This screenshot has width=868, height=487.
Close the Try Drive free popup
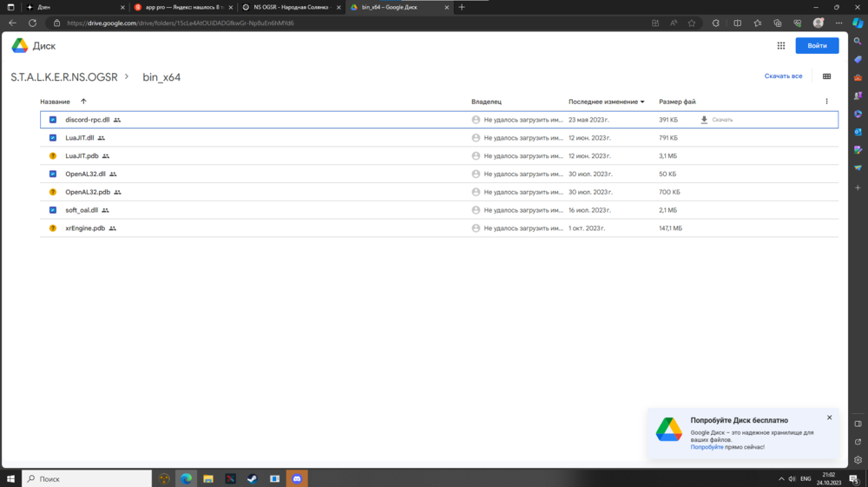pos(829,418)
